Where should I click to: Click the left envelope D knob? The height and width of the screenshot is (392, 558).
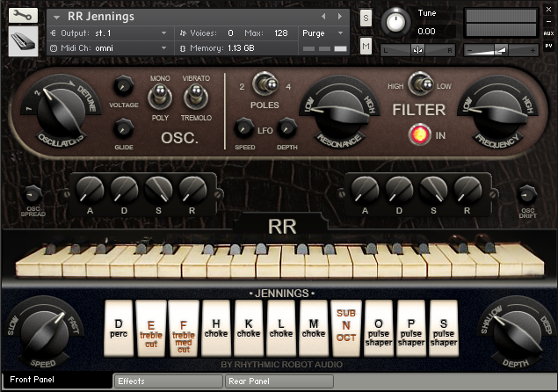coord(124,190)
